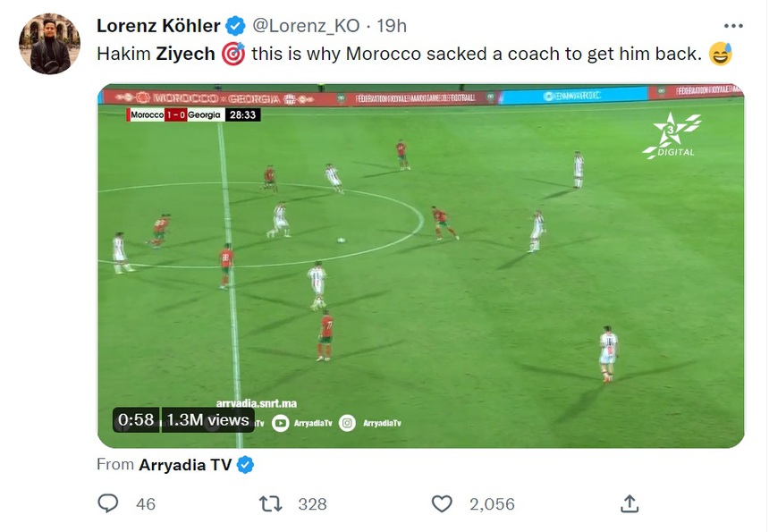The height and width of the screenshot is (532, 769).
Task: Click the Arryadia TV verified badge
Action: 245,465
